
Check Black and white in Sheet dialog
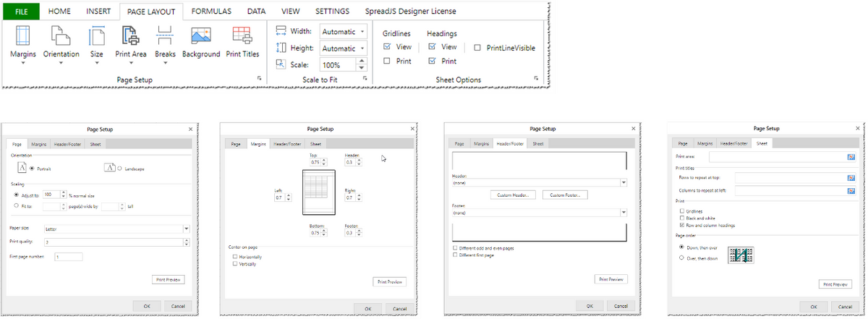[682, 218]
